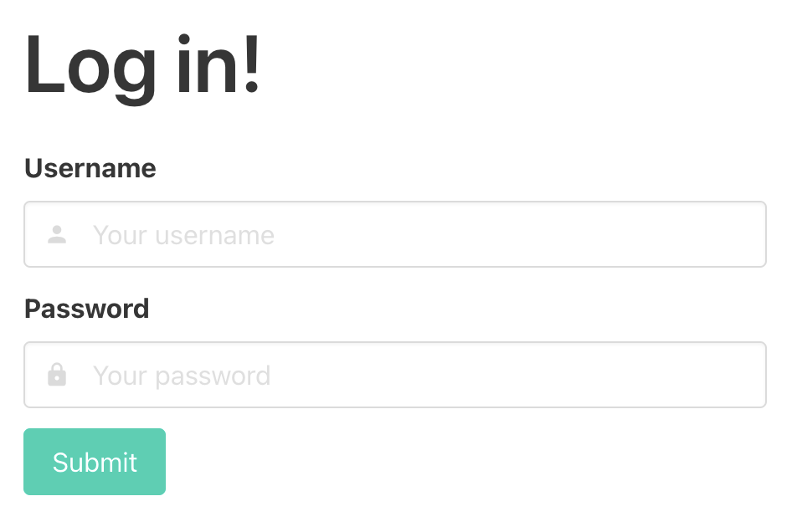The width and height of the screenshot is (797, 532).
Task: Click the padlock icon
Action: click(57, 375)
